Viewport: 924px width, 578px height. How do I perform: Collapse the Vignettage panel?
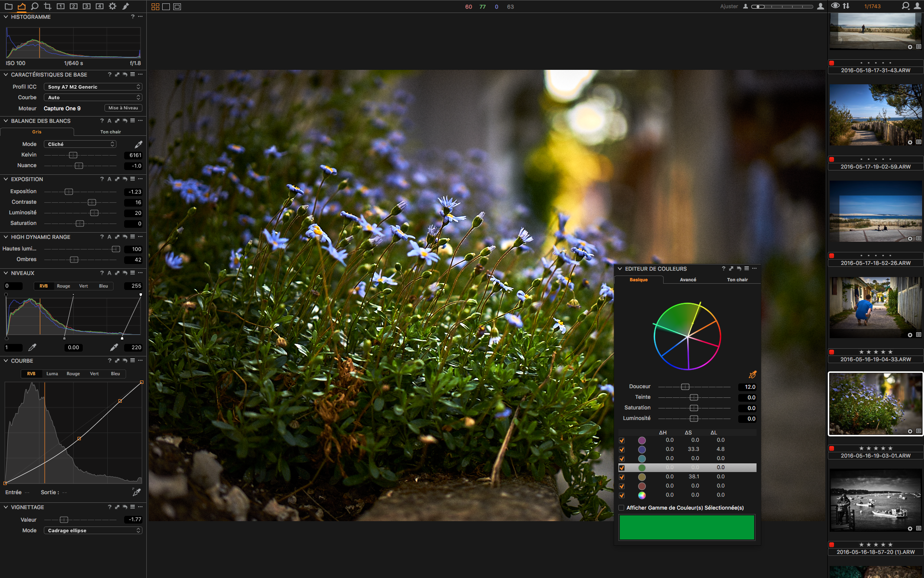6,507
